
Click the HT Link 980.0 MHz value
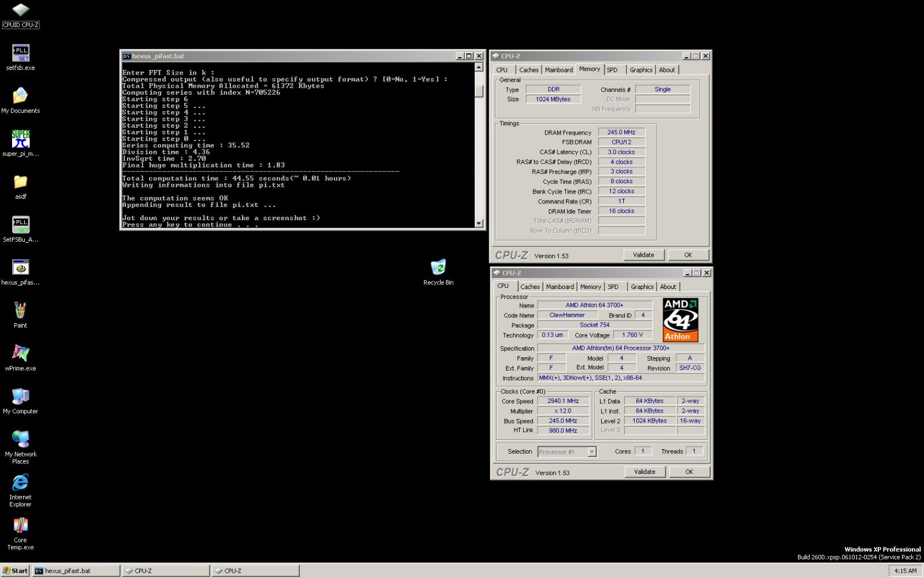tap(563, 430)
